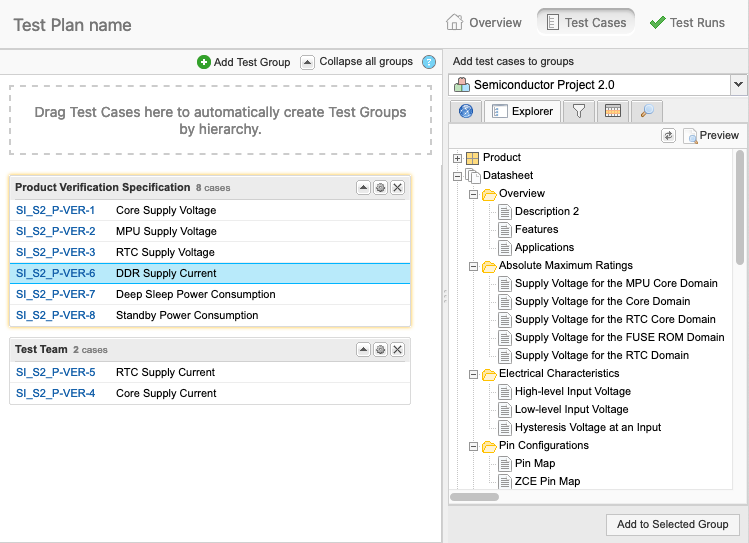The height and width of the screenshot is (543, 749).
Task: Collapse Electrical Characteristics folder
Action: click(x=473, y=374)
